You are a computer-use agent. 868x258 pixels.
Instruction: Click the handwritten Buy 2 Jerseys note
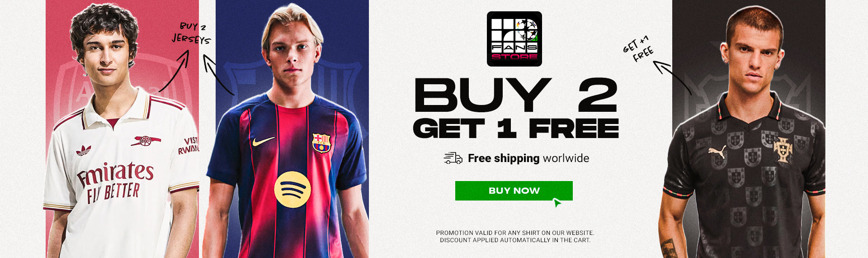tap(191, 33)
